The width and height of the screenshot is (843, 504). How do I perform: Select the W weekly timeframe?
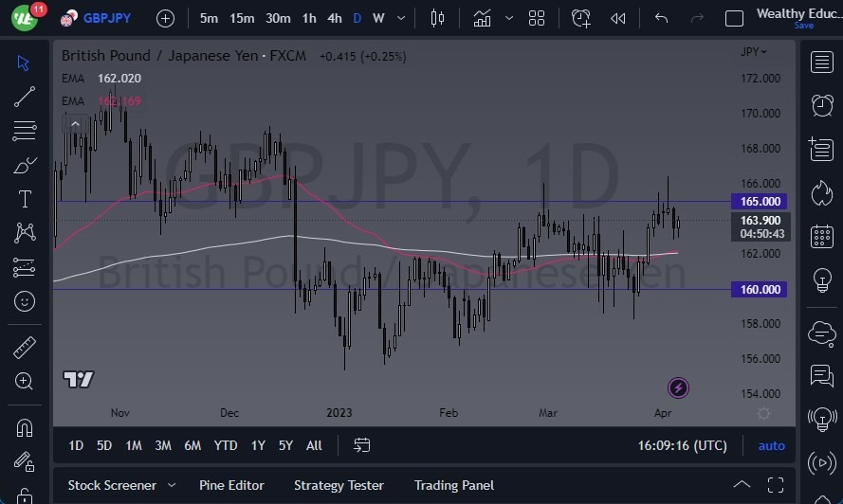(x=378, y=18)
